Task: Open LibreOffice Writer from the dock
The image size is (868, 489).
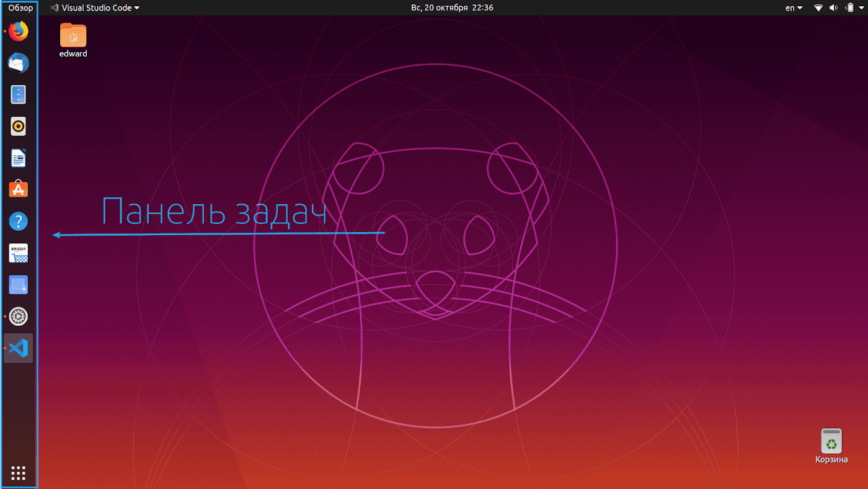Action: coord(19,158)
